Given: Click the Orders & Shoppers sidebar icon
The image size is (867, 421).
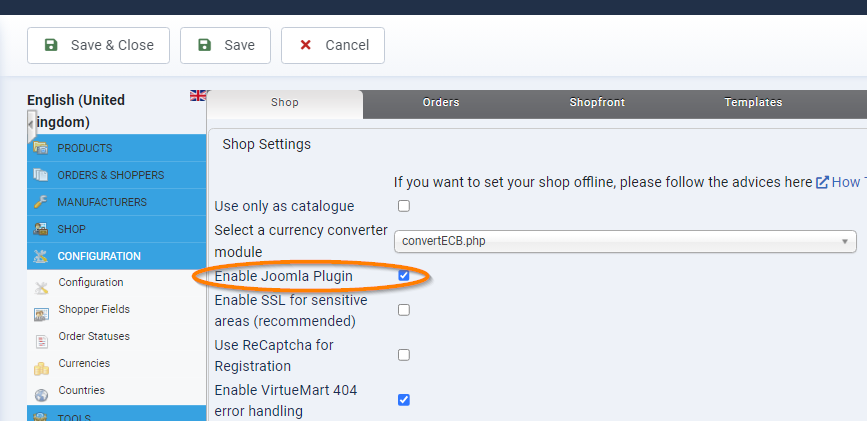Looking at the screenshot, I should (x=41, y=175).
